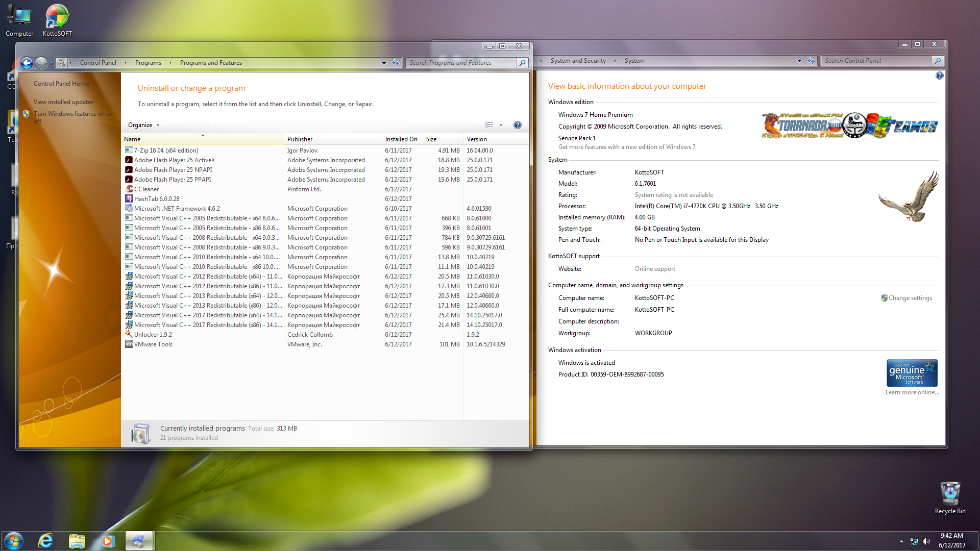Click the Programs breadcrumb

coord(148,63)
